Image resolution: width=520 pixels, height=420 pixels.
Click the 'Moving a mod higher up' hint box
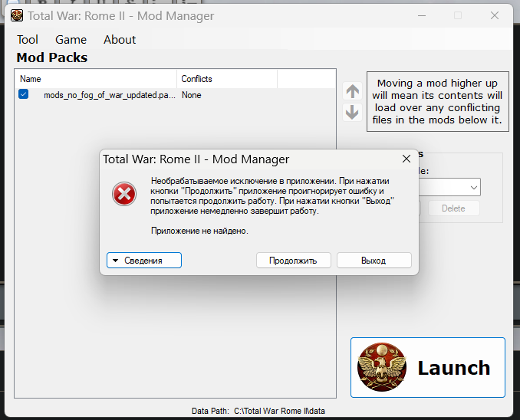[x=438, y=101]
